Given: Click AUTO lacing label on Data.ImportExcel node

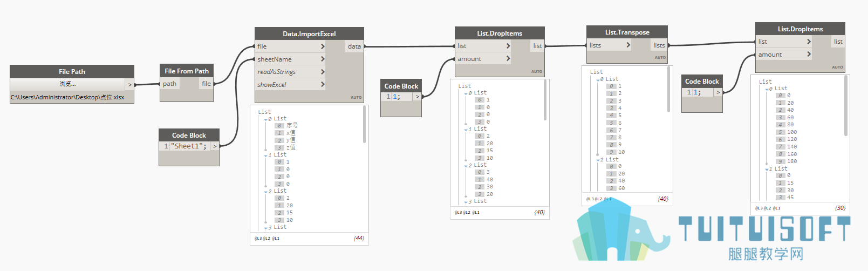Looking at the screenshot, I should coord(356,98).
